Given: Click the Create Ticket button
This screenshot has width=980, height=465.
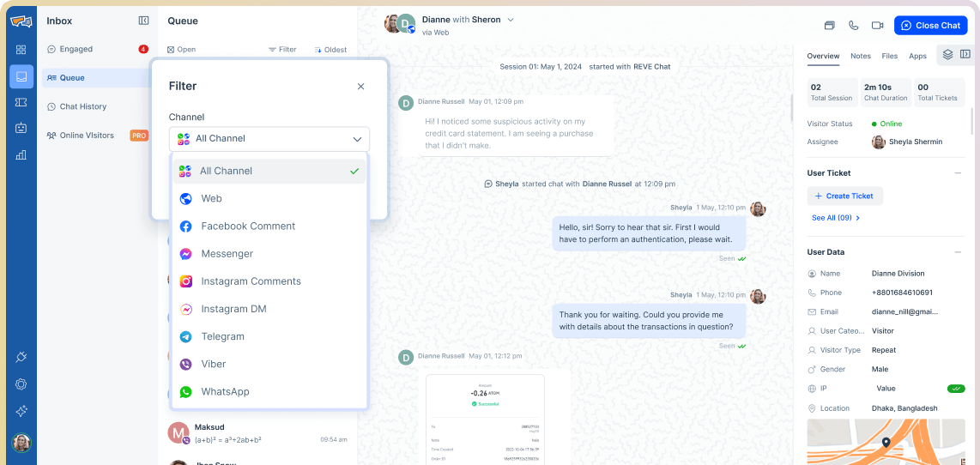Looking at the screenshot, I should pyautogui.click(x=844, y=196).
